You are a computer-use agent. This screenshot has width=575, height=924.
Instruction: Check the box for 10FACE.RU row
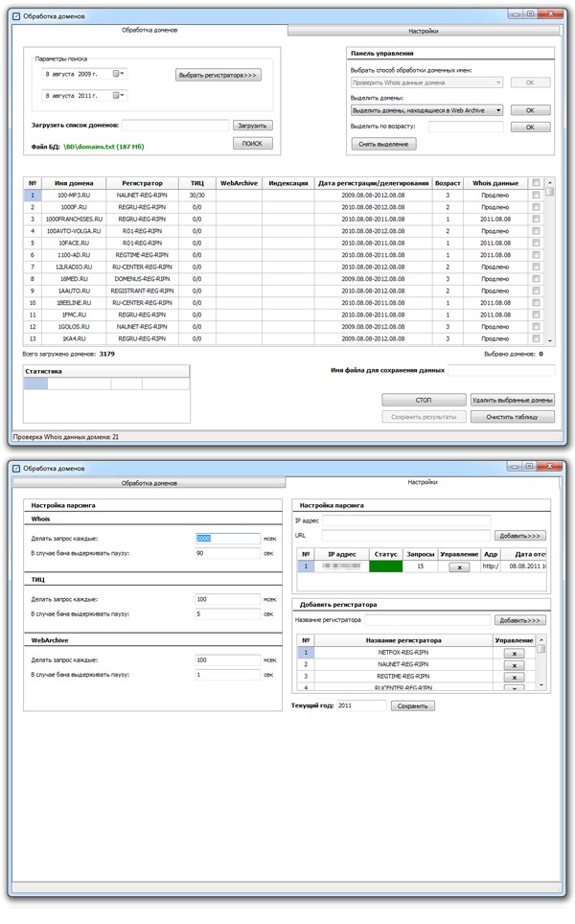(536, 243)
